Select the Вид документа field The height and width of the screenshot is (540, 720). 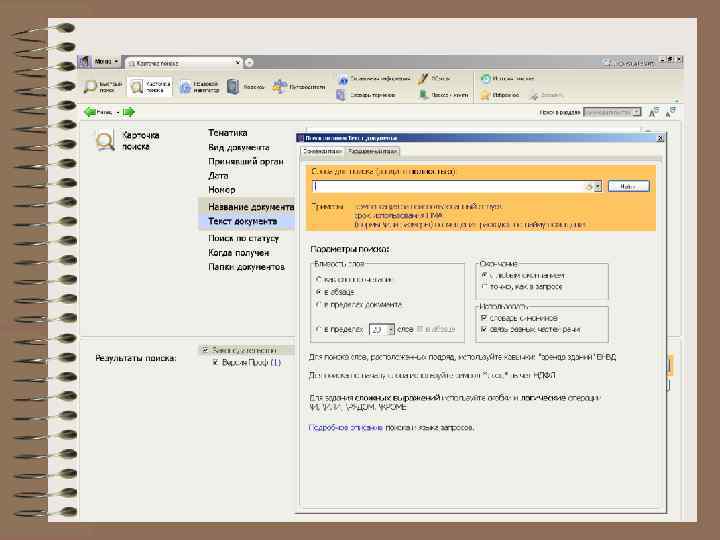[x=239, y=147]
